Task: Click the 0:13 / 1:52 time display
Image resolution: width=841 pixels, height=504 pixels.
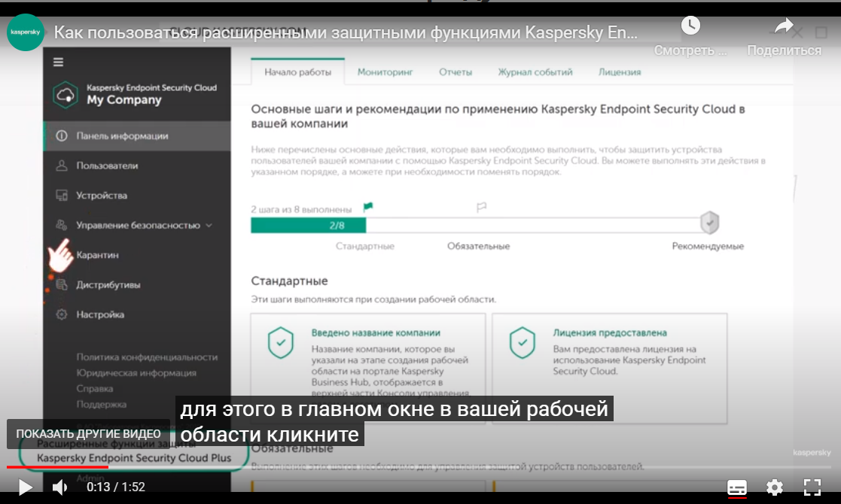Action: click(116, 487)
